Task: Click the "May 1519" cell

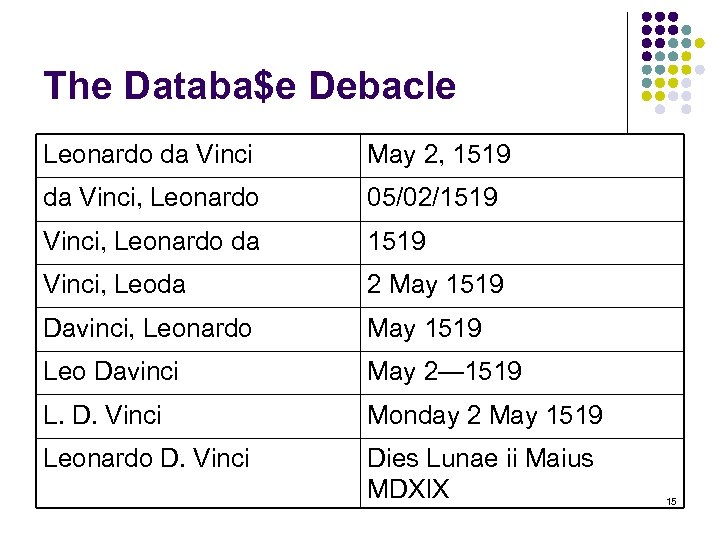Action: coord(425,328)
